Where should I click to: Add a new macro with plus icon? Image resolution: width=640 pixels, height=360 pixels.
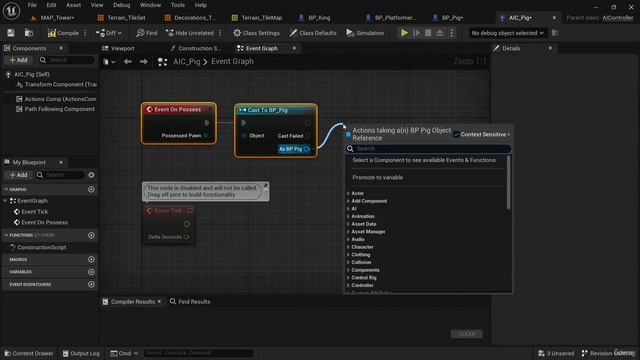coord(91,260)
